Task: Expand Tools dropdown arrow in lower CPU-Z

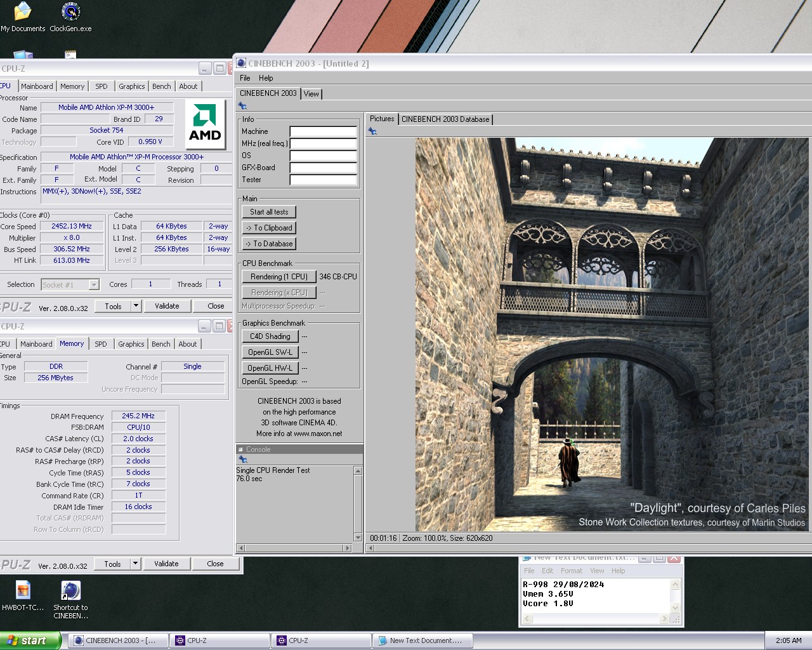Action: point(135,564)
